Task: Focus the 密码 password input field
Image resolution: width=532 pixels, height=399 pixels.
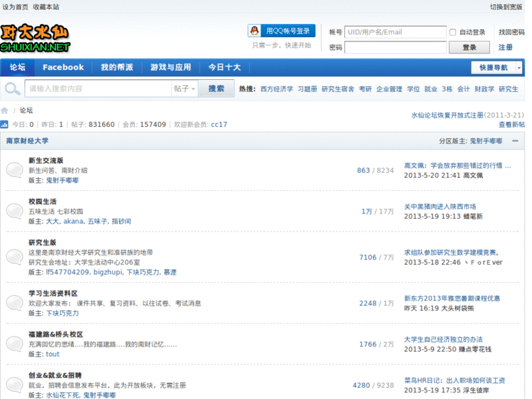Action: pos(395,47)
